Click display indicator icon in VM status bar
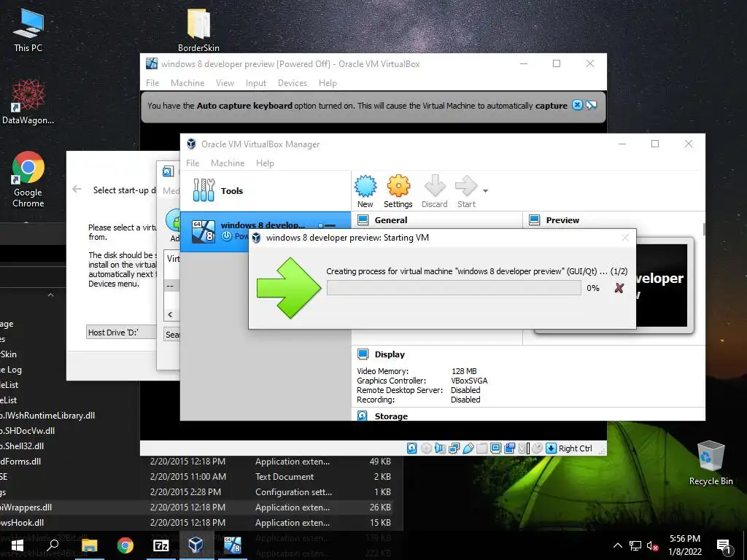The image size is (747, 560). 496,448
